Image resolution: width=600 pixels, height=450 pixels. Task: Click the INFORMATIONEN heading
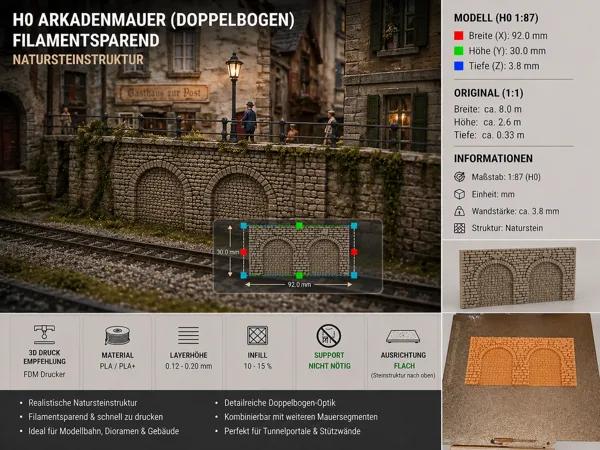pos(493,158)
